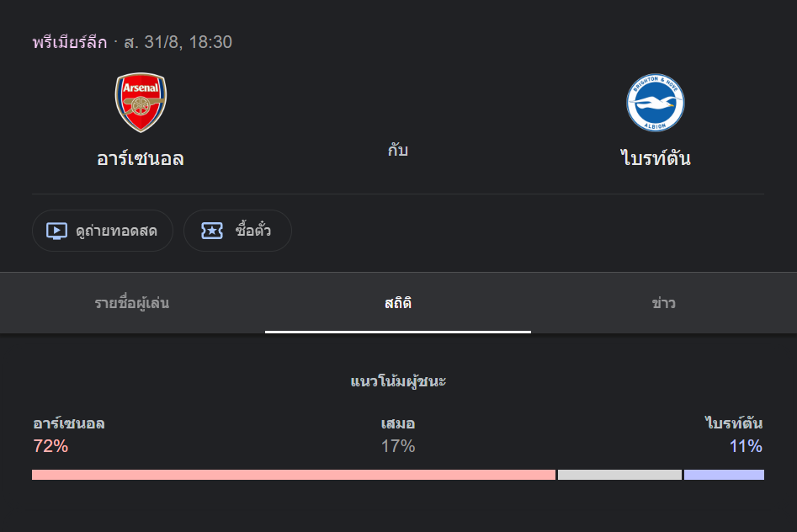Click the Arsenal club crest
Image resolution: width=797 pixels, height=532 pixels.
coord(141,102)
